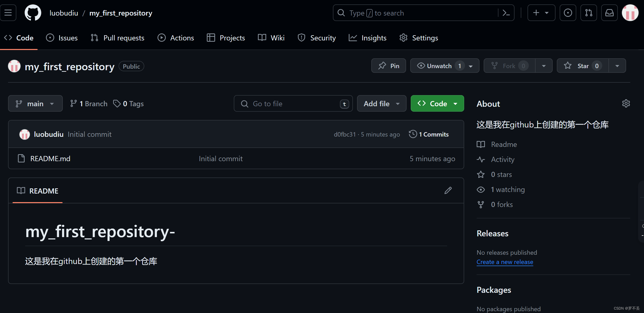Viewport: 644px width, 313px height.
Task: Click my_first_repository in the breadcrumb
Action: tap(121, 13)
